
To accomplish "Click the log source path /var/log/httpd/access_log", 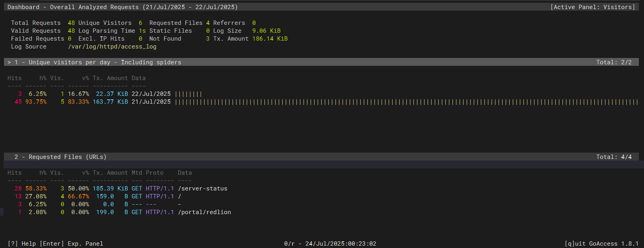I will 112,47.
